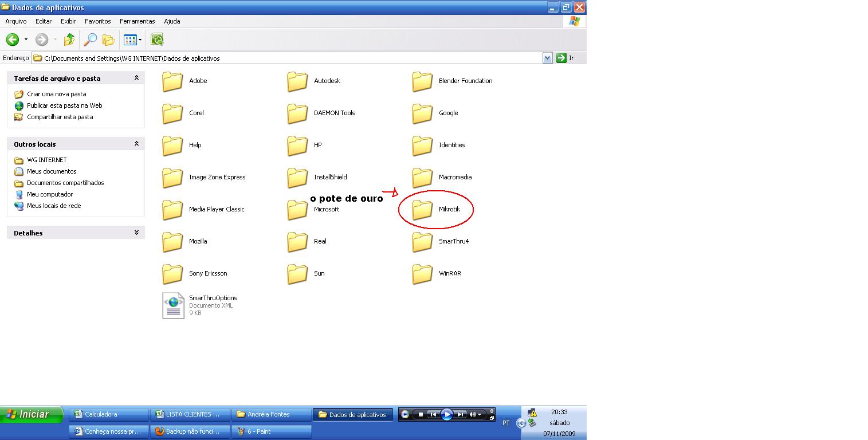Open the Ferramentas menu

[138, 21]
